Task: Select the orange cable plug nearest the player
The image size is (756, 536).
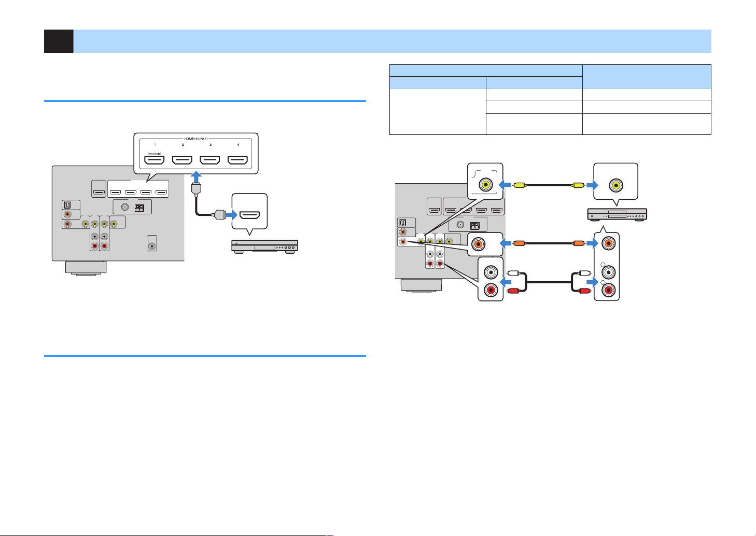Action: click(578, 242)
